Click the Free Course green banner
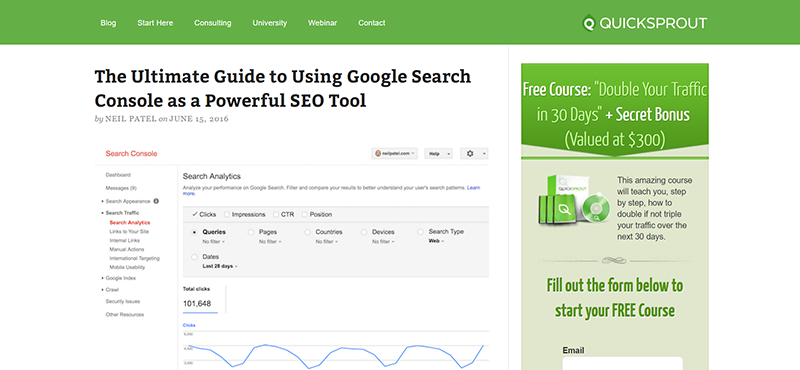The image size is (800, 370). pyautogui.click(x=615, y=109)
